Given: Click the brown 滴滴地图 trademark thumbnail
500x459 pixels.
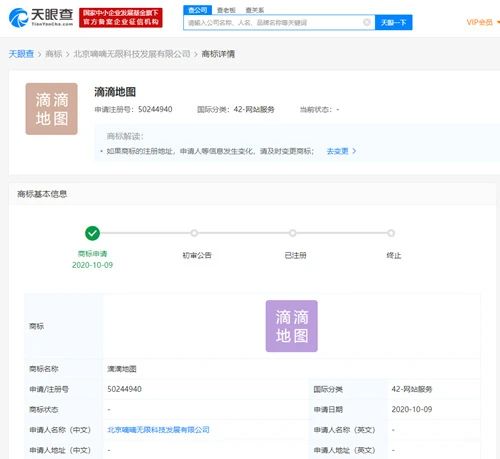Looking at the screenshot, I should [x=52, y=109].
